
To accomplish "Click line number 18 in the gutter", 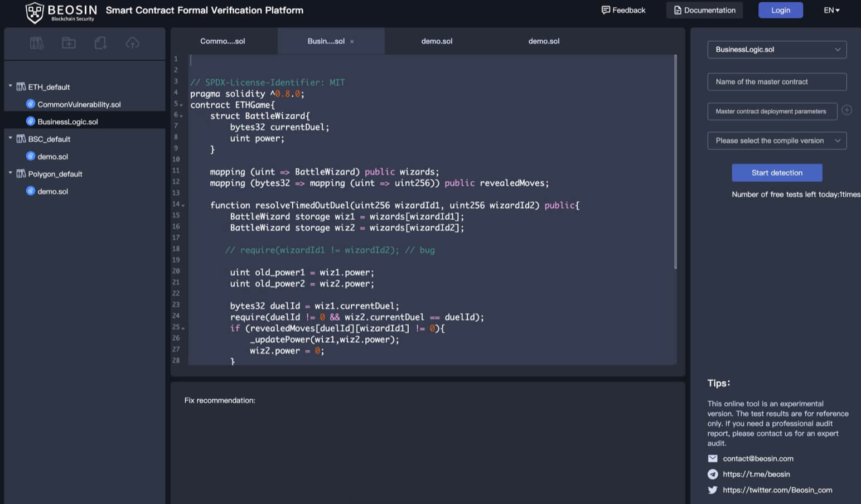I will 176,249.
